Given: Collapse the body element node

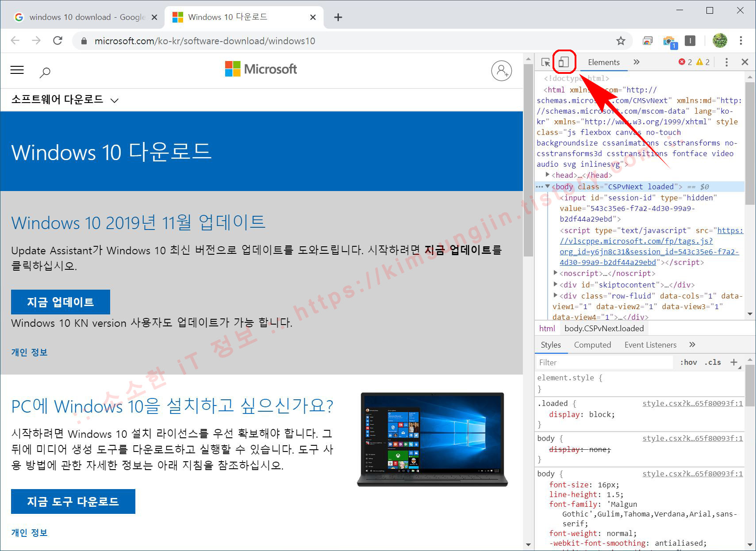Looking at the screenshot, I should pyautogui.click(x=548, y=187).
